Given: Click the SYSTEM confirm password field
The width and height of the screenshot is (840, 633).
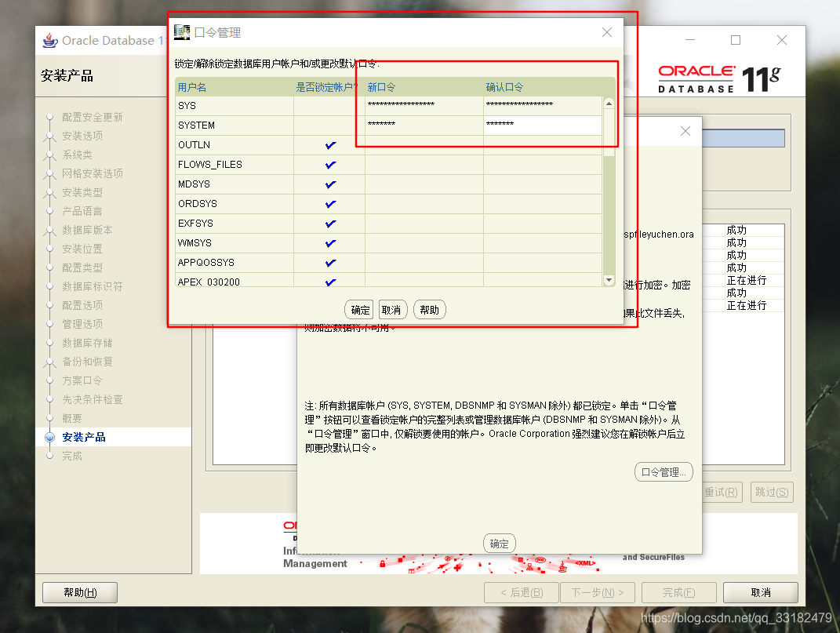Looking at the screenshot, I should click(x=543, y=126).
